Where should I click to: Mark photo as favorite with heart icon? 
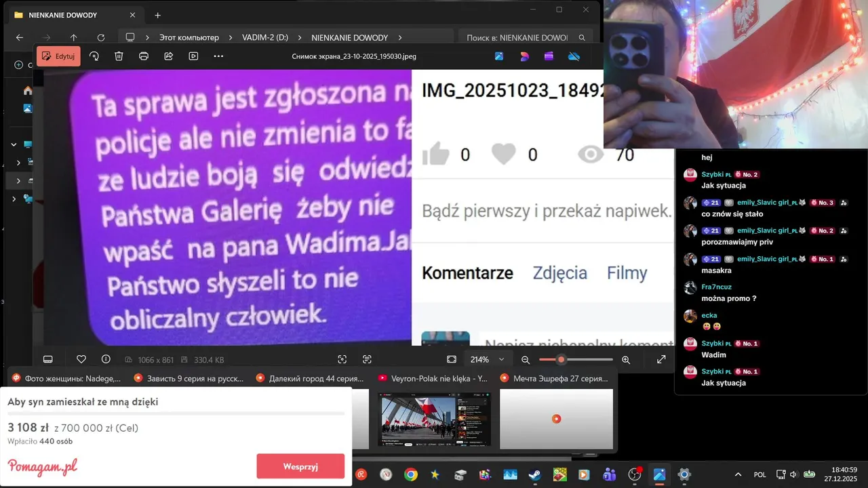[x=81, y=359]
